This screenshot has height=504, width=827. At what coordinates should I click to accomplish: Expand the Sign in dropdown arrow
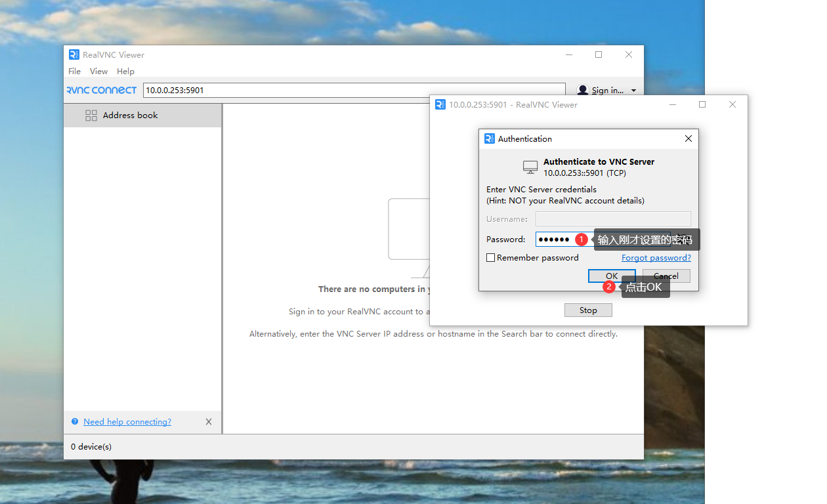pyautogui.click(x=633, y=91)
